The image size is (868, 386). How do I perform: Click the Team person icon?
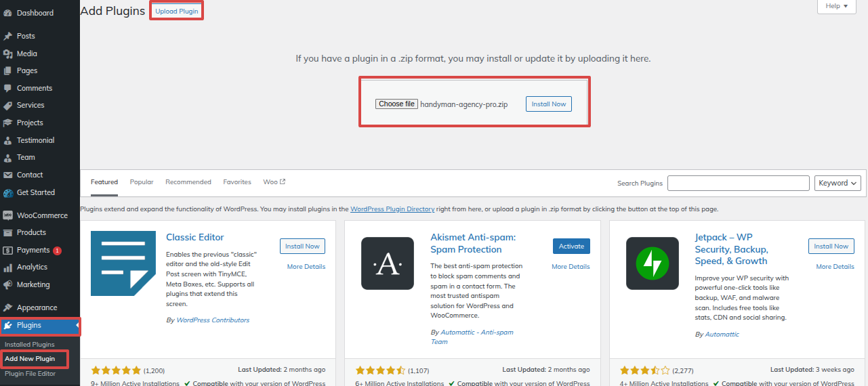pyautogui.click(x=7, y=157)
